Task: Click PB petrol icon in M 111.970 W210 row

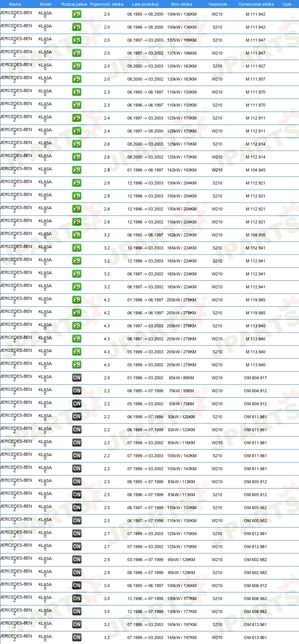Action: 76,92
